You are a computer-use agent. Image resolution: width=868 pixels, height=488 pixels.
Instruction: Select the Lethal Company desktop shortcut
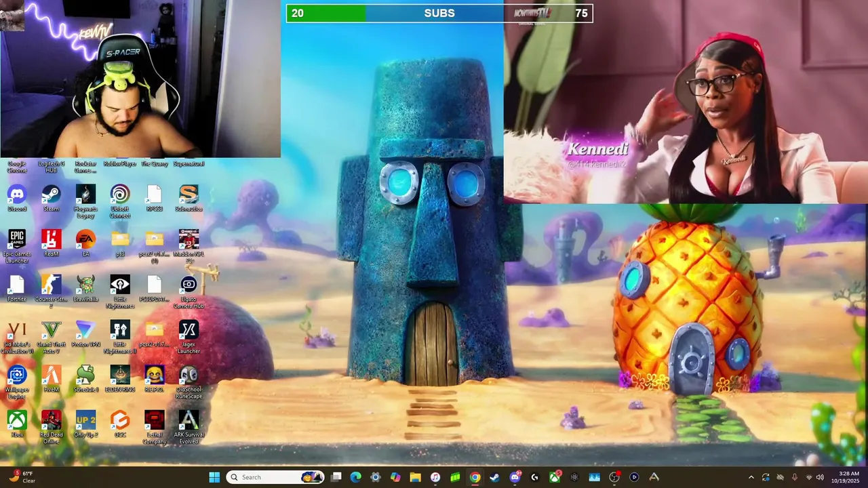tap(154, 428)
